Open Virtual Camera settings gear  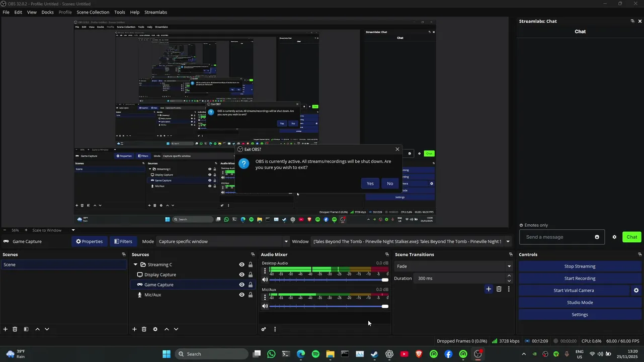tap(636, 291)
